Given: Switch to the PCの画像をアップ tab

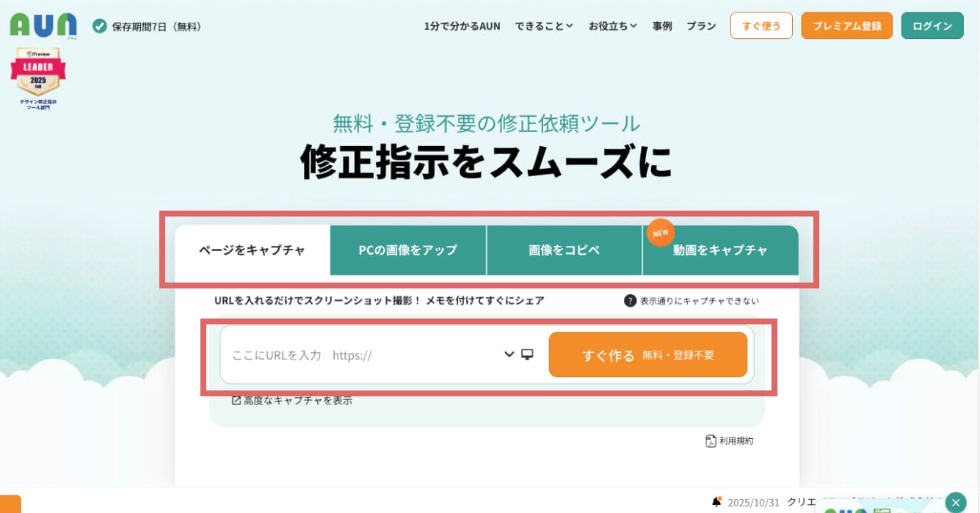Looking at the screenshot, I should tap(408, 250).
